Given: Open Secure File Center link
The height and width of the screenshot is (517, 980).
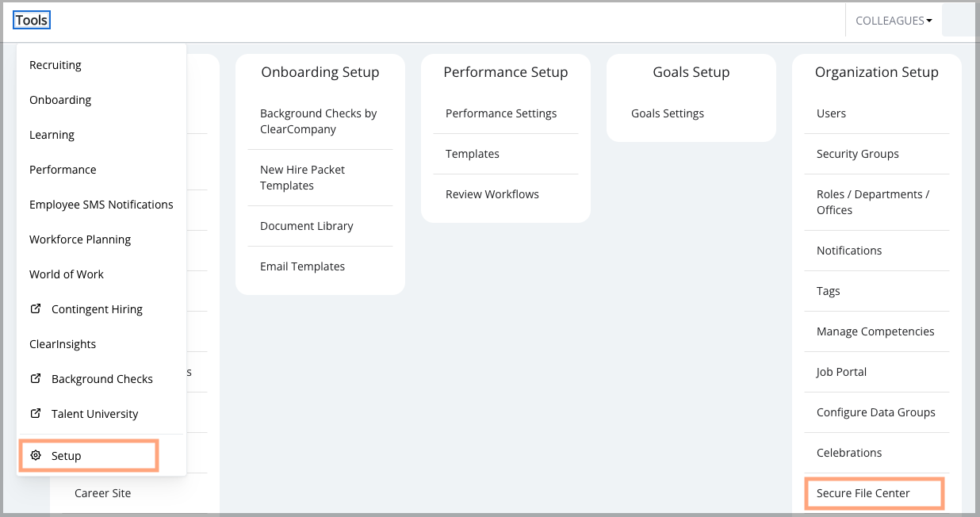Looking at the screenshot, I should [863, 493].
